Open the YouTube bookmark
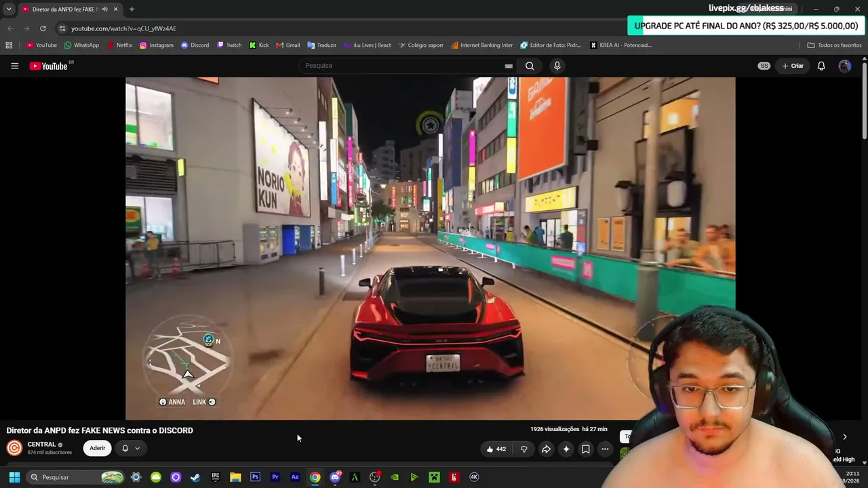 (41, 45)
